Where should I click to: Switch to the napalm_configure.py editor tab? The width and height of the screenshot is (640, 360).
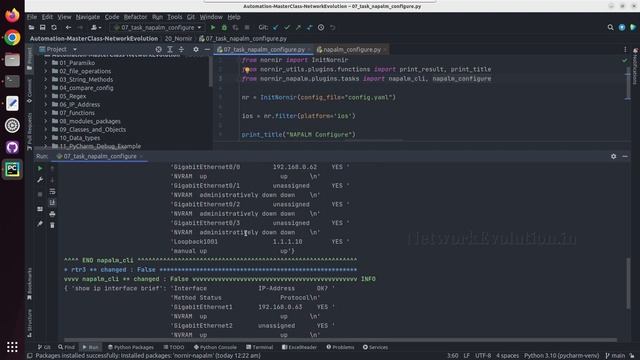(x=351, y=49)
